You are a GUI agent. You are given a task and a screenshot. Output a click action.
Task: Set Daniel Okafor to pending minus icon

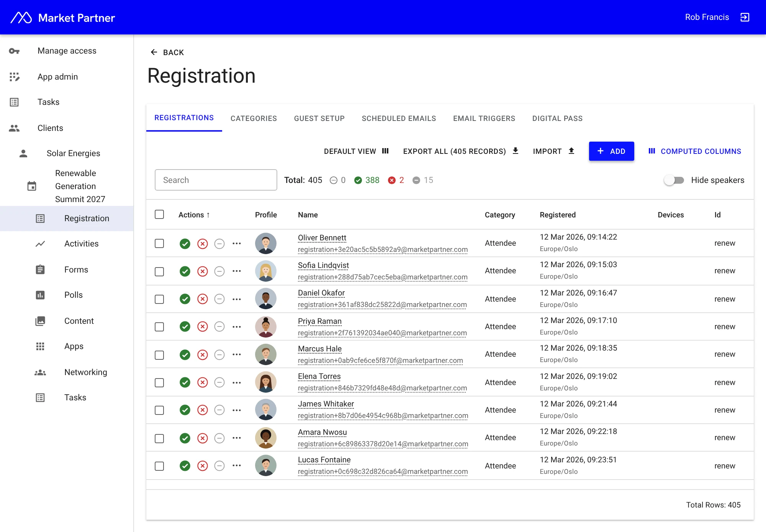tap(219, 299)
